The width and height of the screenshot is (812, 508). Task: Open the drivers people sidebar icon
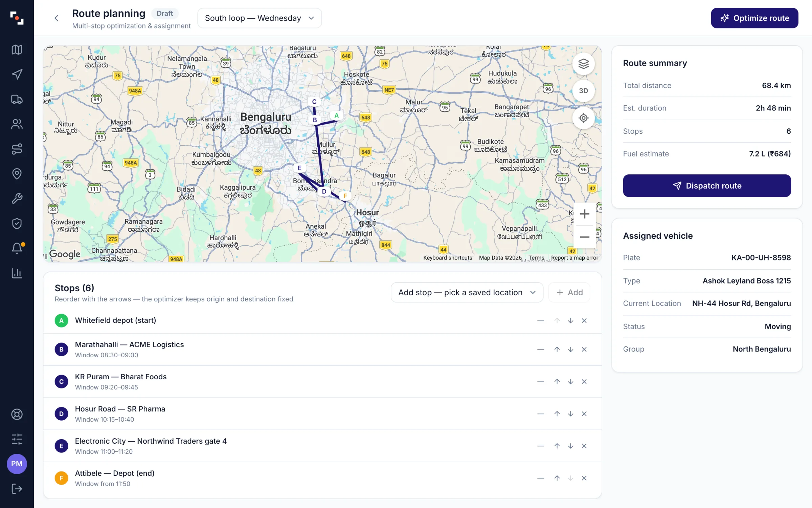pos(17,124)
